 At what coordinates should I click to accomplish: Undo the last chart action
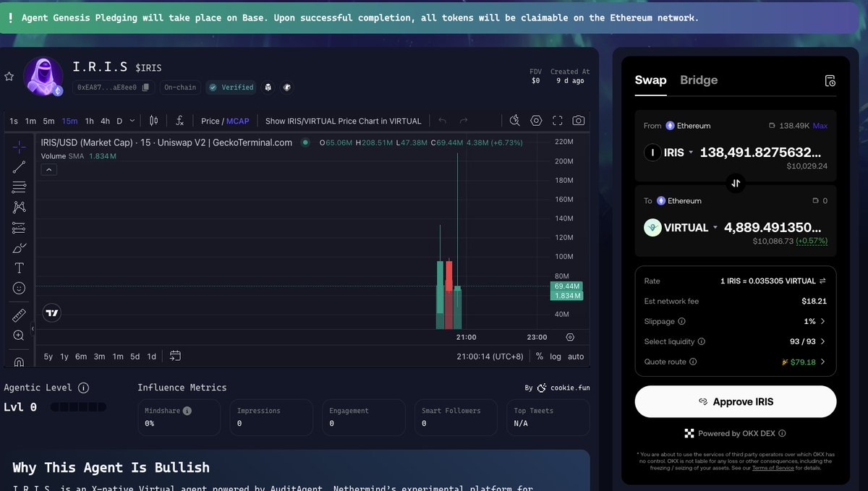pos(443,121)
